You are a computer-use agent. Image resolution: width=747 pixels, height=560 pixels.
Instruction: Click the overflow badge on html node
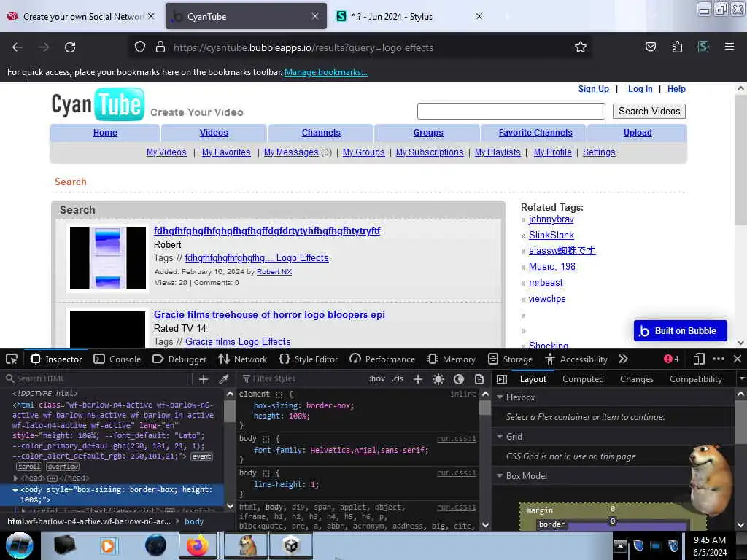click(x=63, y=467)
